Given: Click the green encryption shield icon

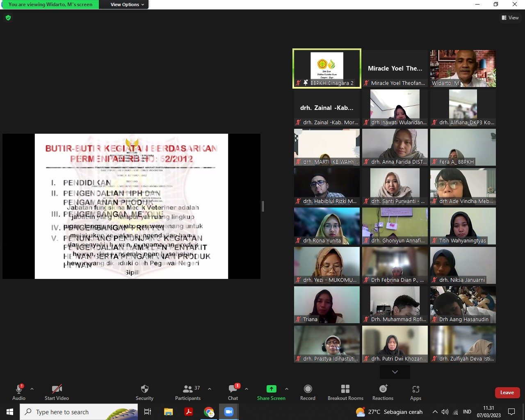Looking at the screenshot, I should point(8,18).
